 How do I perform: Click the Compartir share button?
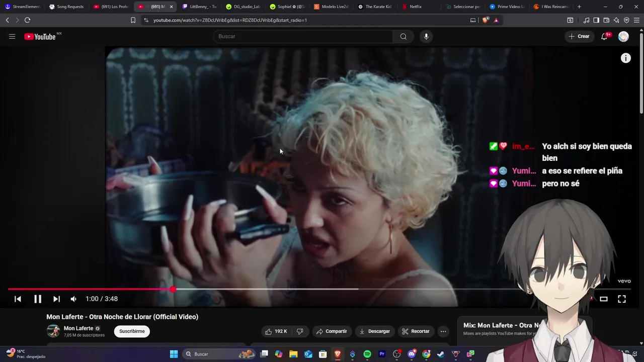tap(332, 331)
